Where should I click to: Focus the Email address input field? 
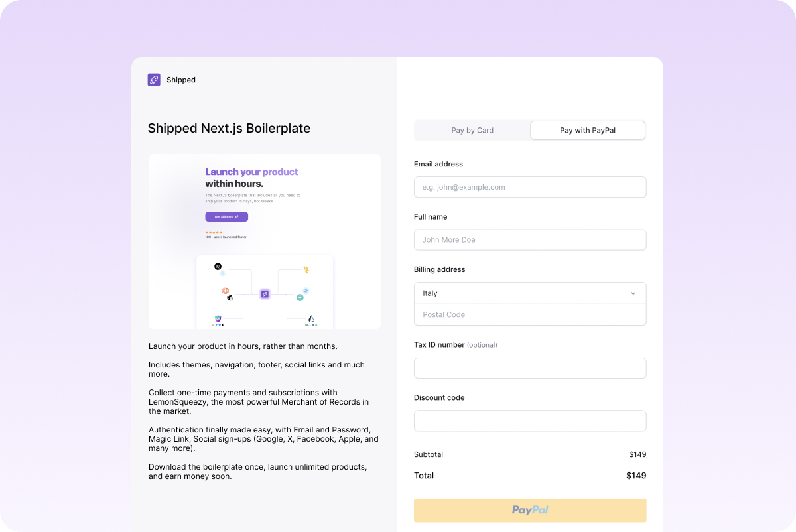point(530,187)
